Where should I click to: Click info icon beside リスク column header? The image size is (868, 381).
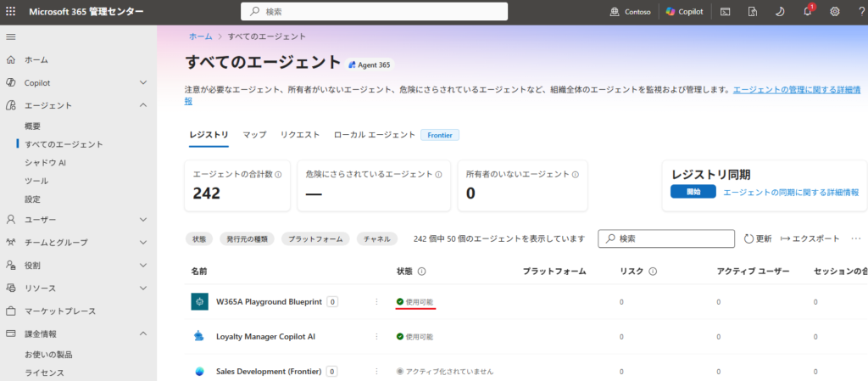coord(653,272)
